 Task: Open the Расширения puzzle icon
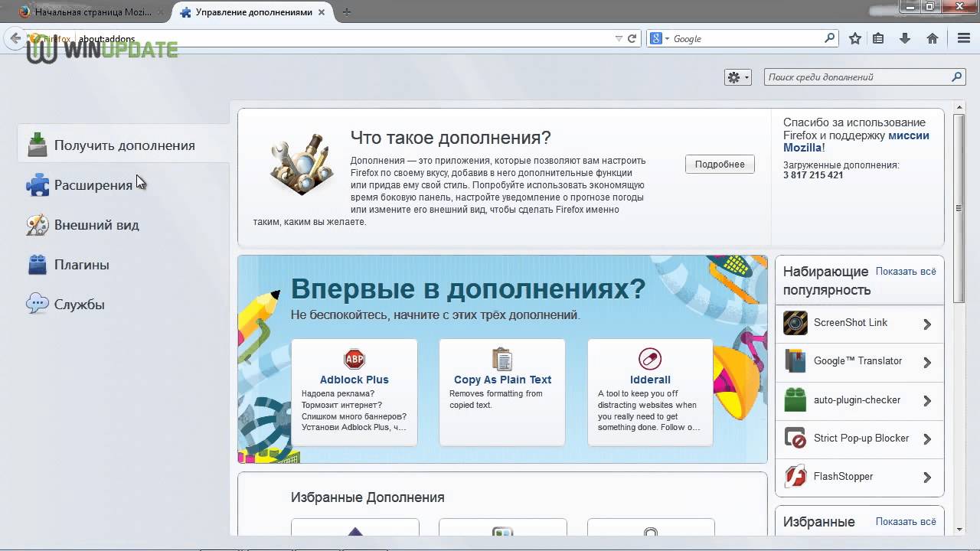38,184
